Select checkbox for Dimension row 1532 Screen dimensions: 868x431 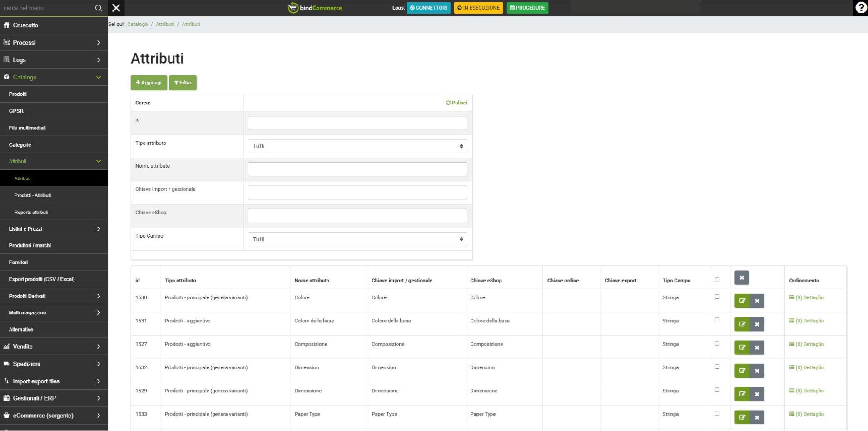point(717,367)
